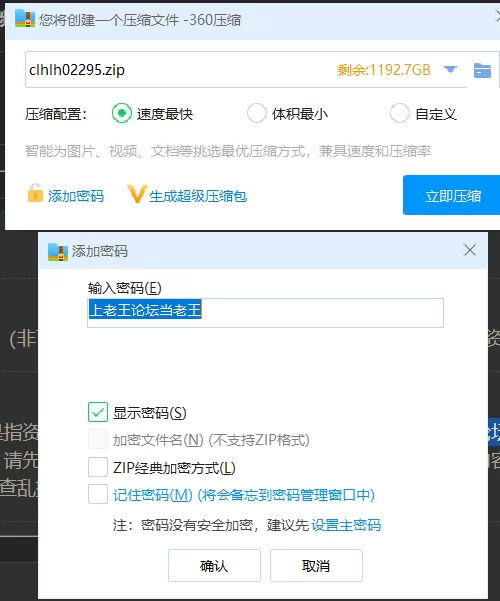This screenshot has width=500, height=601.
Task: Click the 添加密码 link
Action: (x=76, y=196)
